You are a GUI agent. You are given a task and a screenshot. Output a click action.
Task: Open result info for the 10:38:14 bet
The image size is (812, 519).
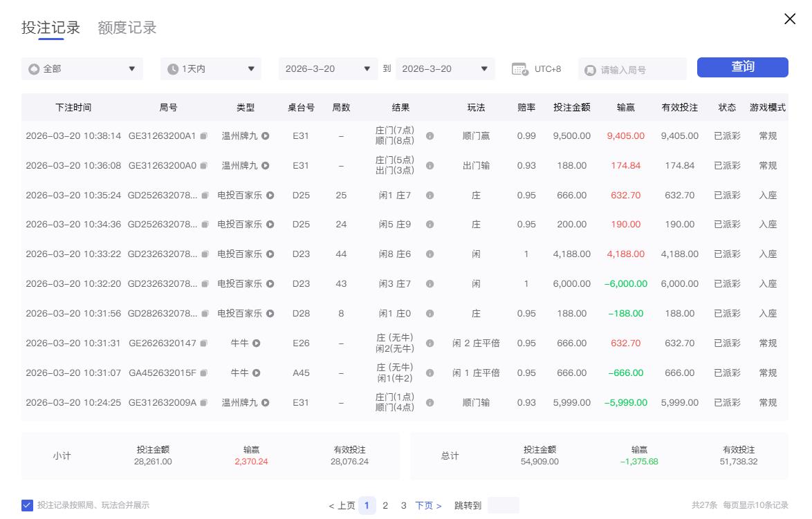click(430, 136)
